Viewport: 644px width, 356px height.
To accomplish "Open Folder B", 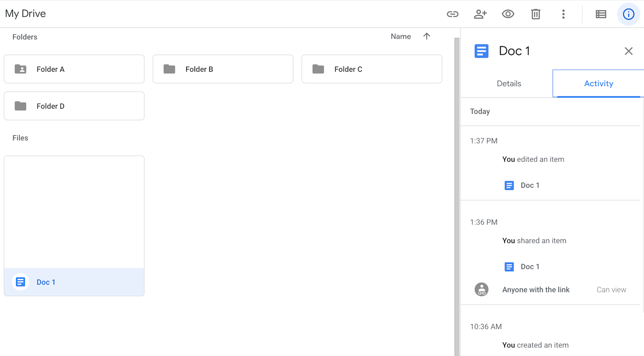I will point(223,69).
